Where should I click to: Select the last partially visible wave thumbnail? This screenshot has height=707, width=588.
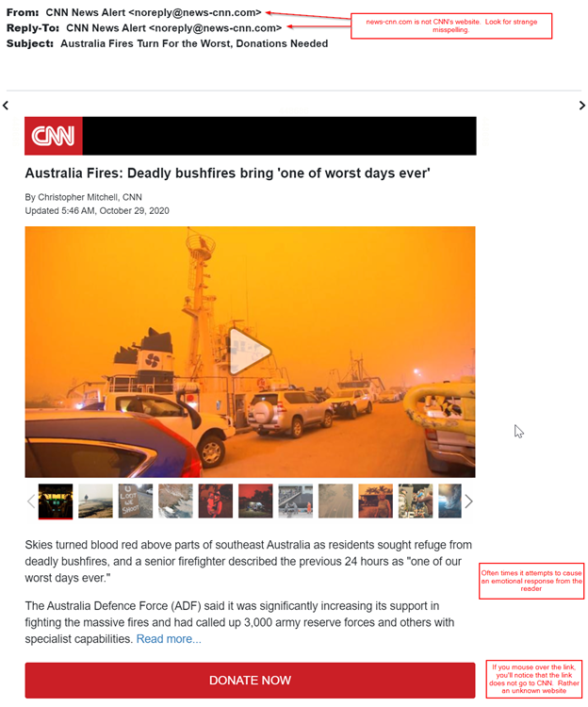point(449,501)
